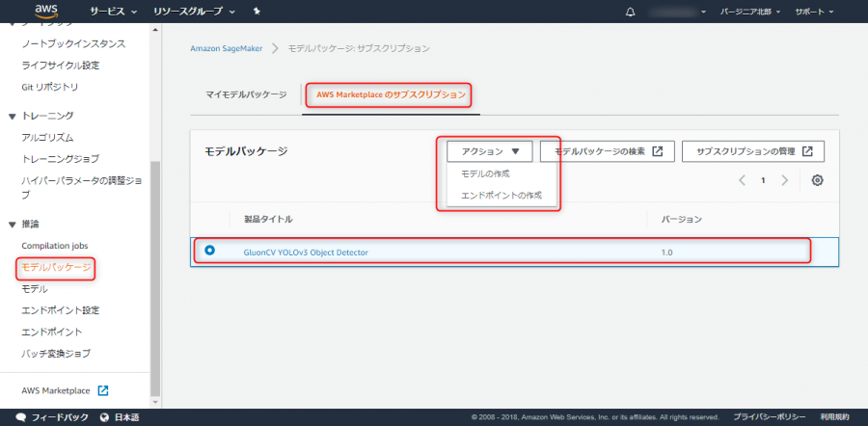The image size is (868, 426).
Task: Open Compilation jobs in sidebar
Action: pyautogui.click(x=55, y=246)
